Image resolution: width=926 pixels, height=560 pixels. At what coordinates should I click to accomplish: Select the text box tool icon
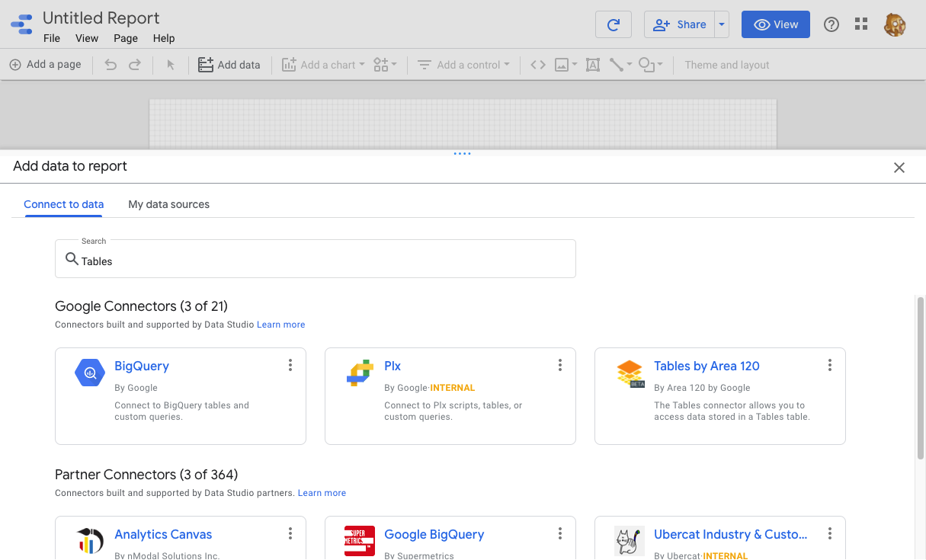pyautogui.click(x=592, y=65)
